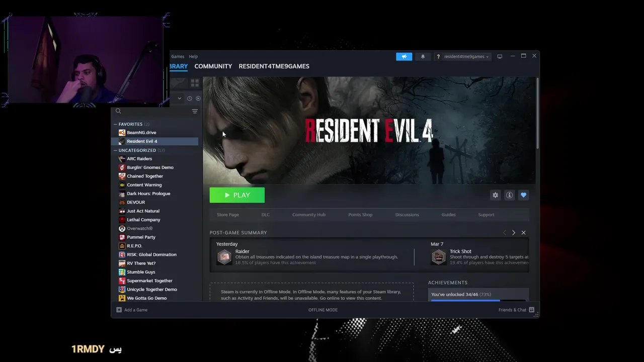644x362 pixels.
Task: Click the achievements progress bar
Action: click(x=478, y=300)
